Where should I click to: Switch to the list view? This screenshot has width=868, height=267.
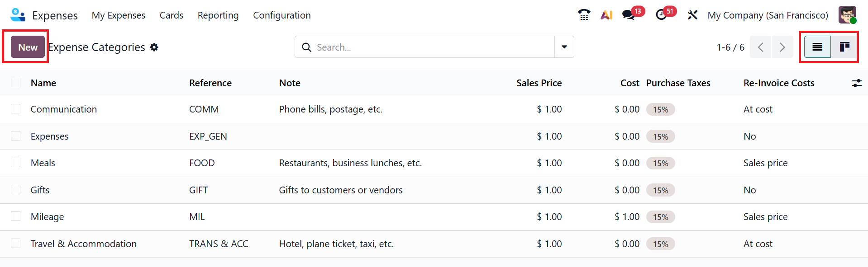[x=817, y=47]
